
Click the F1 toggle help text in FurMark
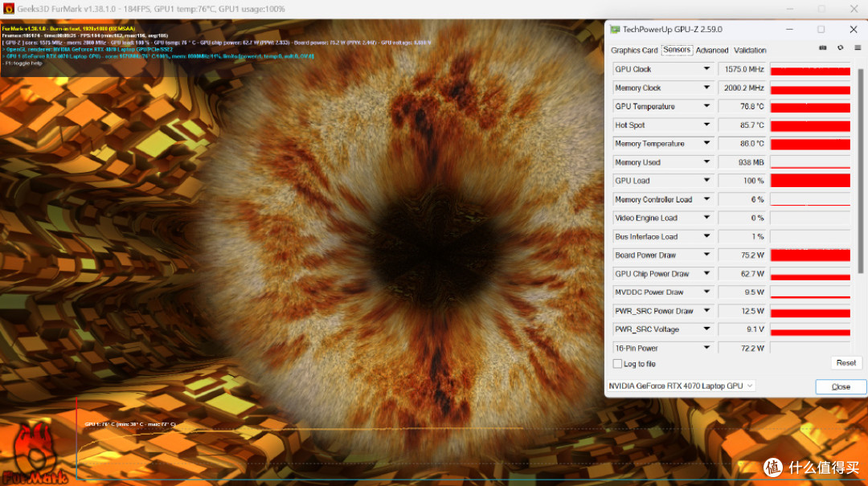[23, 63]
